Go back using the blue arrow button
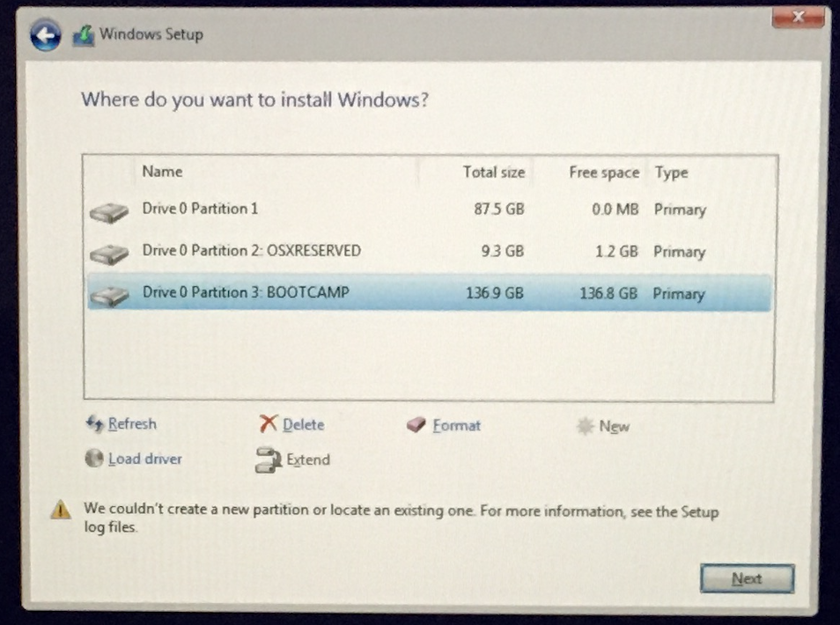 (x=46, y=36)
